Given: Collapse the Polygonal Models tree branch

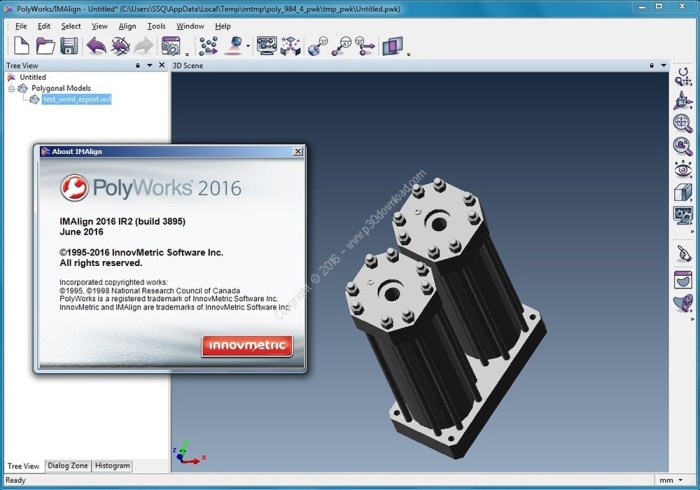Looking at the screenshot, I should 12,88.
